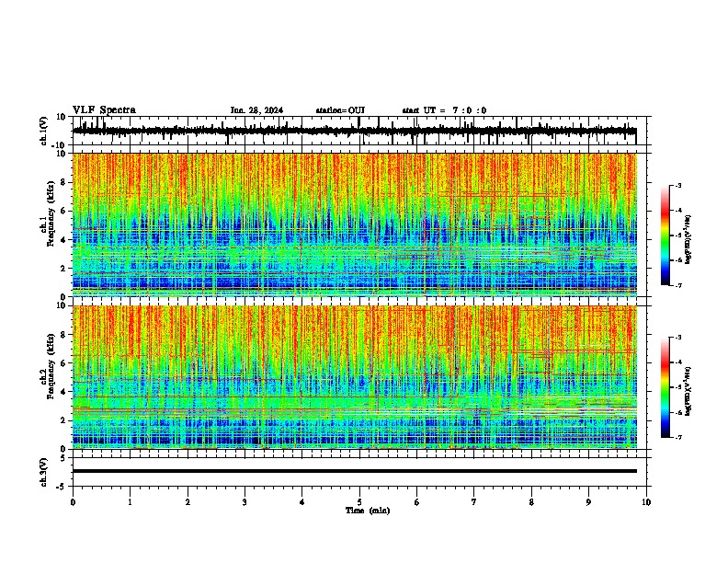Click inside the ch.1 spectrogram panel
Screen dimensions: 728x563
pos(355,224)
